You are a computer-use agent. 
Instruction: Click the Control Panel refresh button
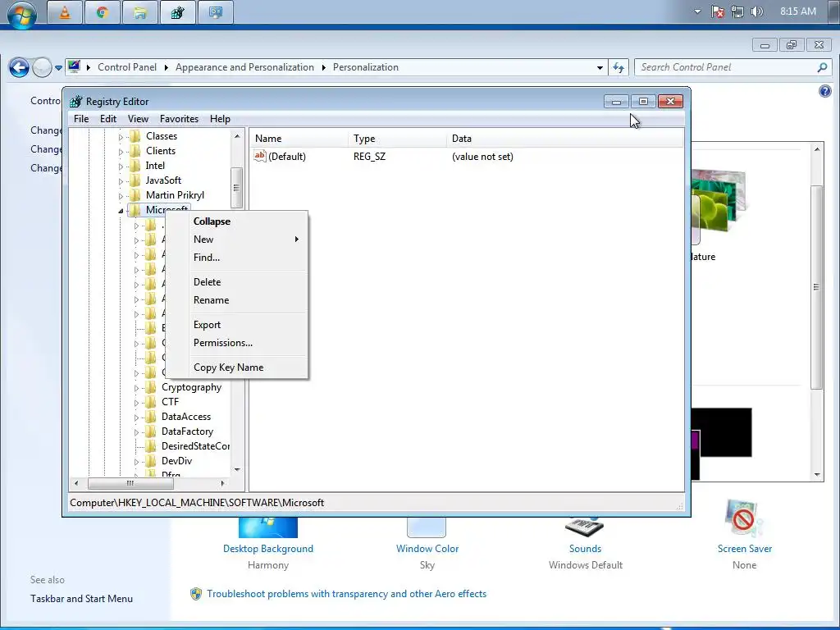(x=619, y=67)
